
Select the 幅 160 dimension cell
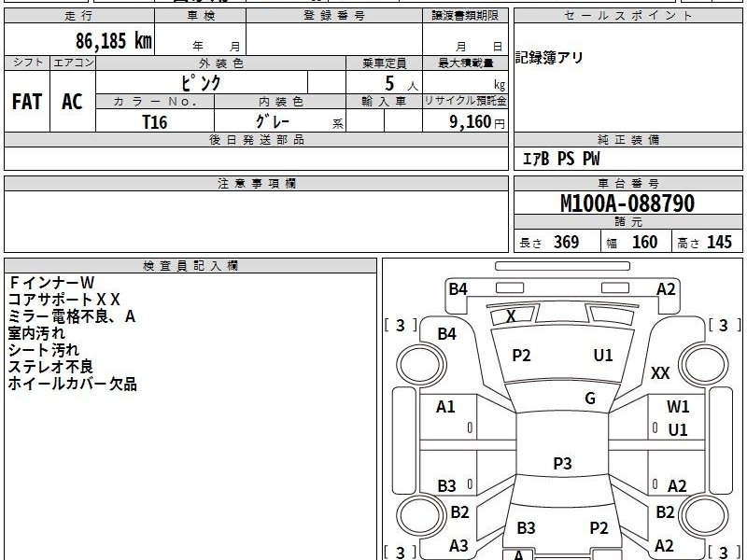(636, 242)
